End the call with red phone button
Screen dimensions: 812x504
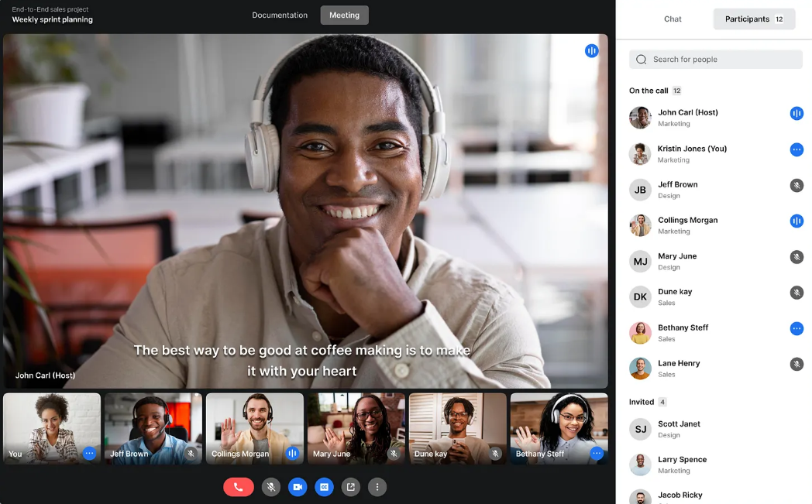click(239, 487)
